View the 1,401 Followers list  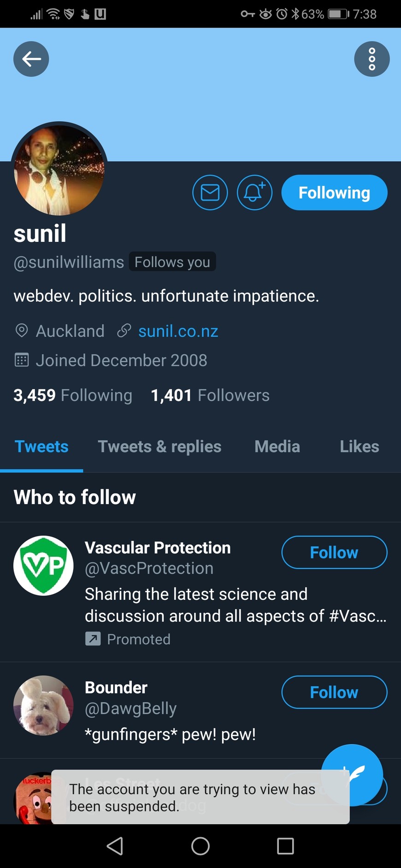(210, 395)
